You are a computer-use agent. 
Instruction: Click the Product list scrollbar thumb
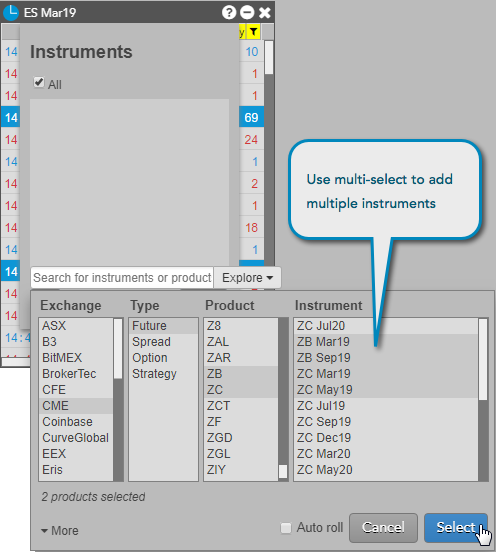click(283, 472)
